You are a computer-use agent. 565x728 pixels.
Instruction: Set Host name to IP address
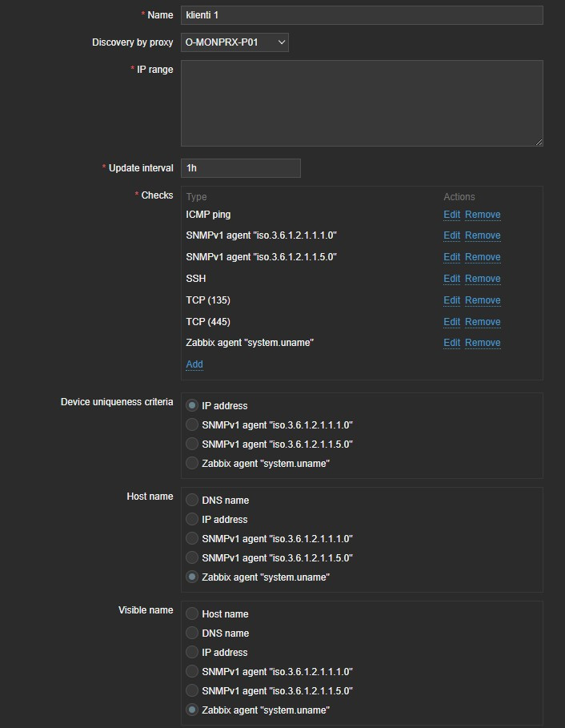click(x=192, y=520)
